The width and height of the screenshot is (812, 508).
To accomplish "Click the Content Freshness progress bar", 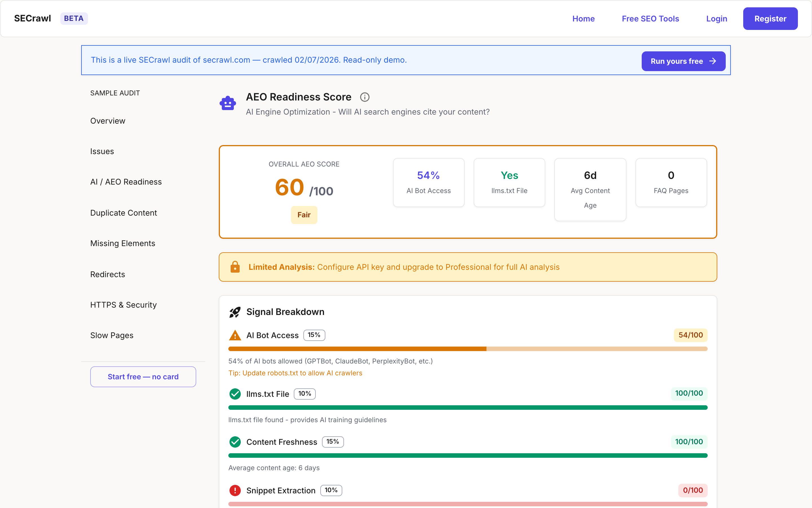I will click(x=468, y=455).
